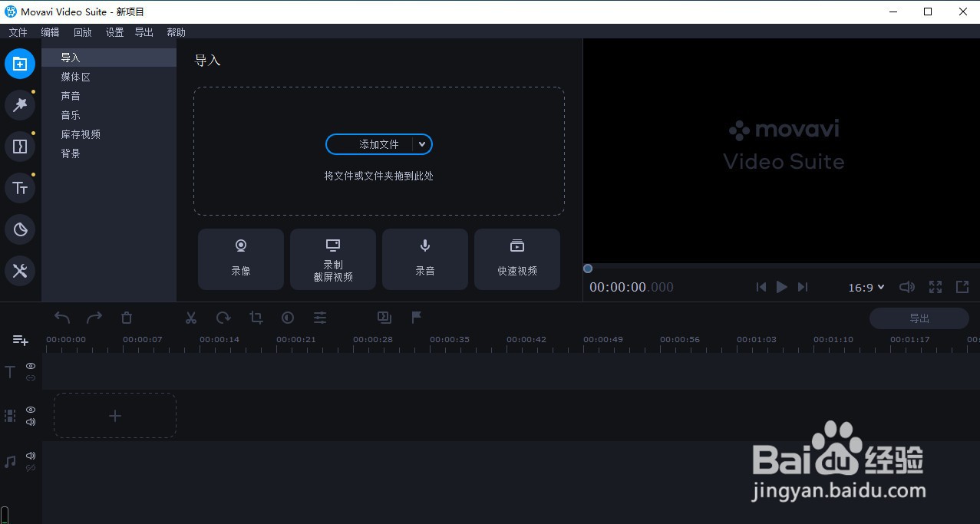Open the Filters magic wand panel
Screen dimensions: 980x524
(20, 105)
